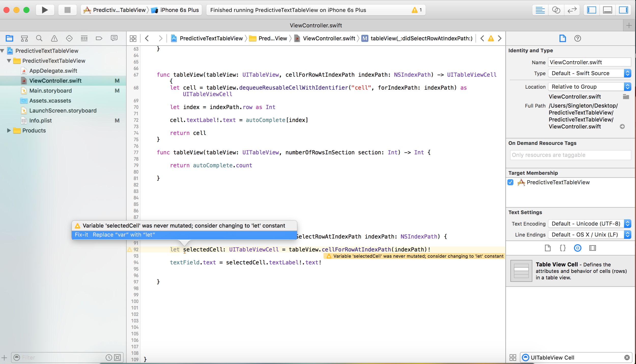Screen dimensions: 636x364
Task: Choose iPhone 6s Plus destination
Action: tap(175, 10)
